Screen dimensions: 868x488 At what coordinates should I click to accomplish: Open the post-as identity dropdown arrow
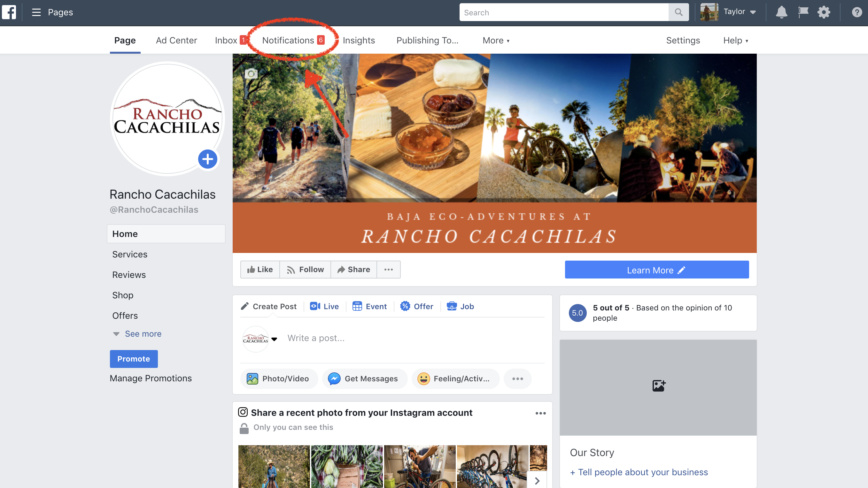point(274,339)
